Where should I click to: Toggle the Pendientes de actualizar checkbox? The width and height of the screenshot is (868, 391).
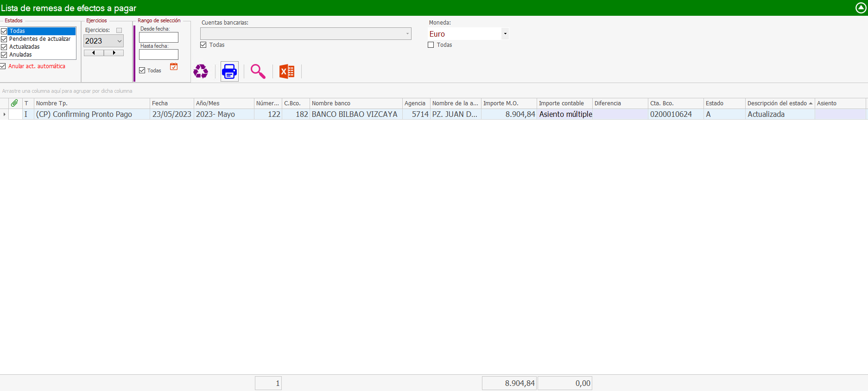tap(4, 39)
